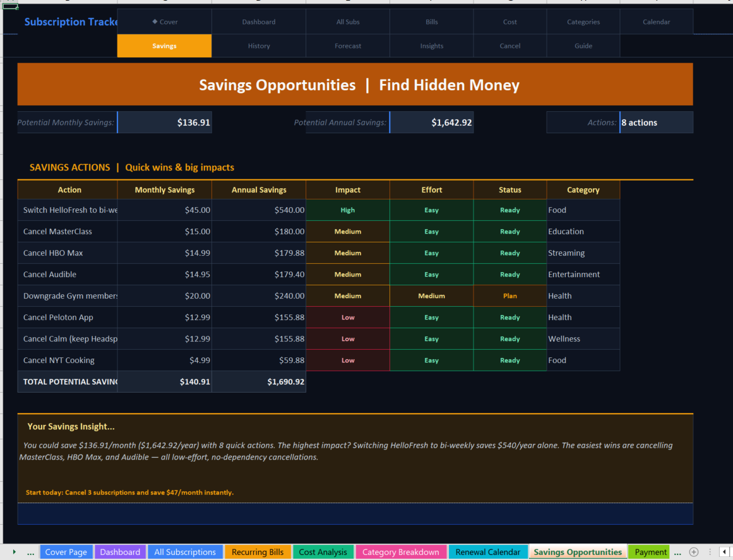Select the $140.91 total monthly cell

click(x=165, y=382)
